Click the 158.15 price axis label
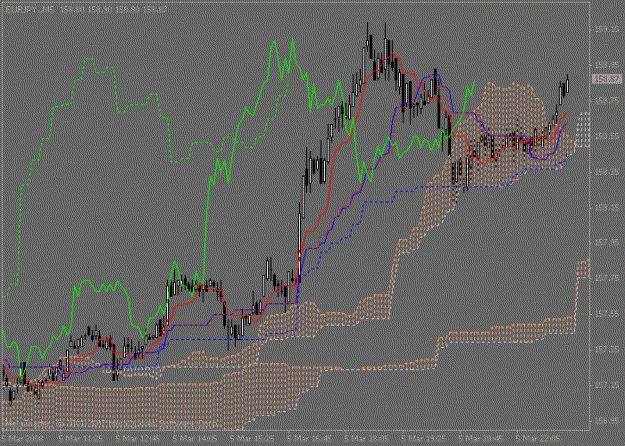The image size is (625, 446). click(x=607, y=207)
